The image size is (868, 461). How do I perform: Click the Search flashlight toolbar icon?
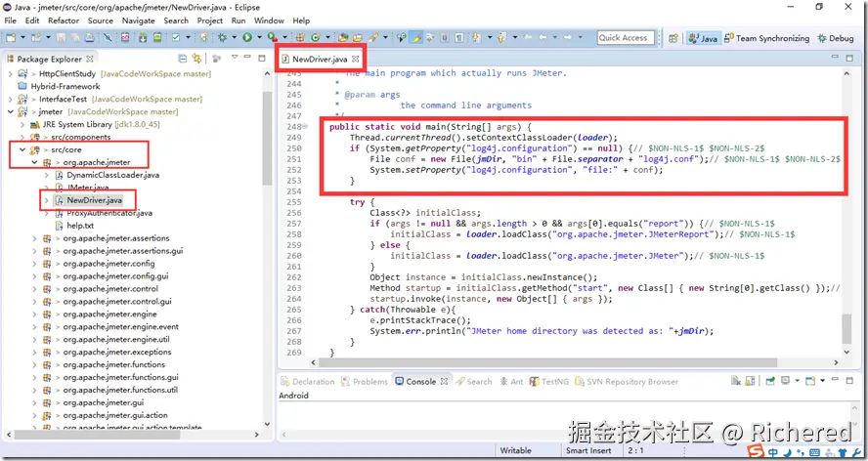point(374,38)
